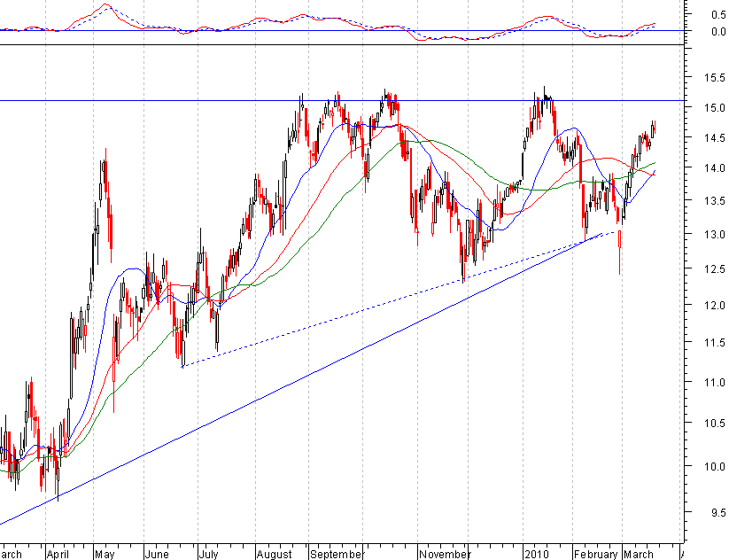Select the horizontal blue resistance line near 15.1
This screenshot has width=729, height=560.
tap(343, 100)
